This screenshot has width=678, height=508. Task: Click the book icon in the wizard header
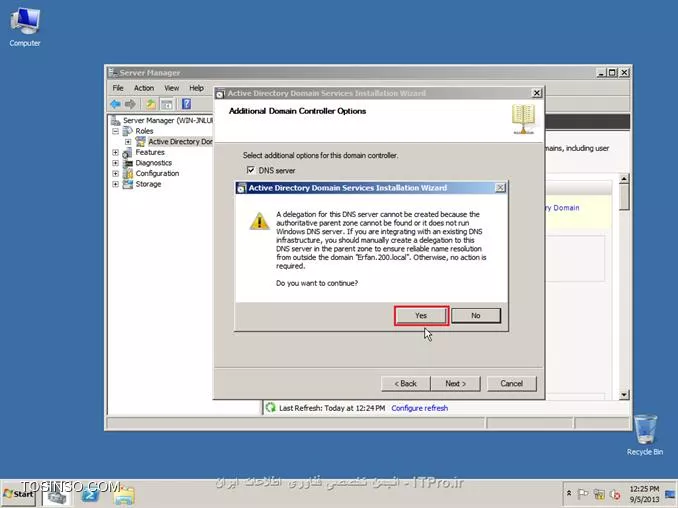click(523, 119)
